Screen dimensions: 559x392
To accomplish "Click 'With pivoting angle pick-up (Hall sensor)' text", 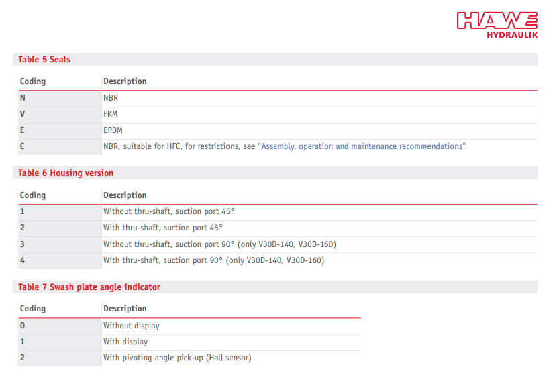I will coord(177,358).
